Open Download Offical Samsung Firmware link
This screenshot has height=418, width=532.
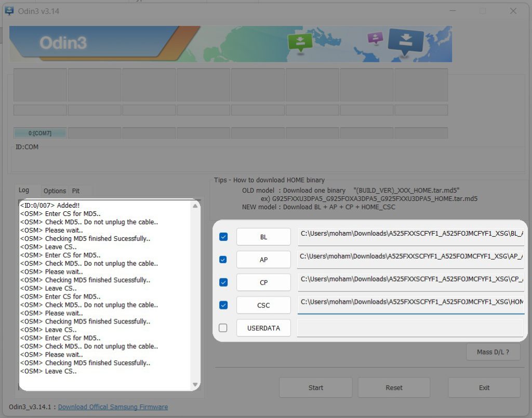click(113, 407)
